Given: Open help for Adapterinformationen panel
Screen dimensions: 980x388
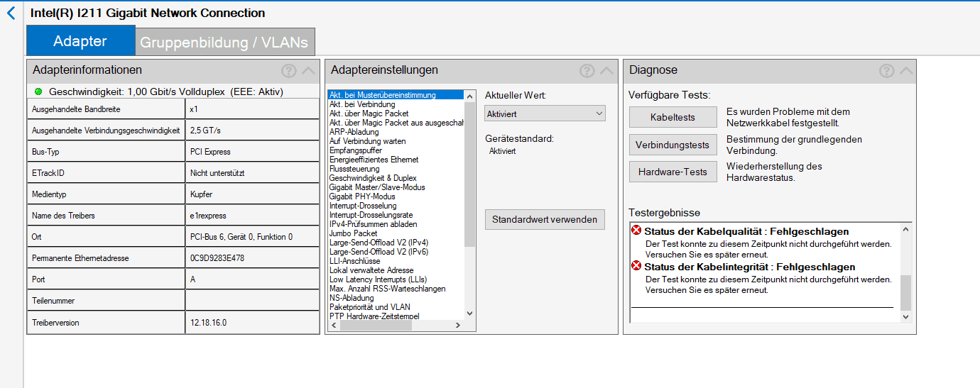Looking at the screenshot, I should (288, 70).
